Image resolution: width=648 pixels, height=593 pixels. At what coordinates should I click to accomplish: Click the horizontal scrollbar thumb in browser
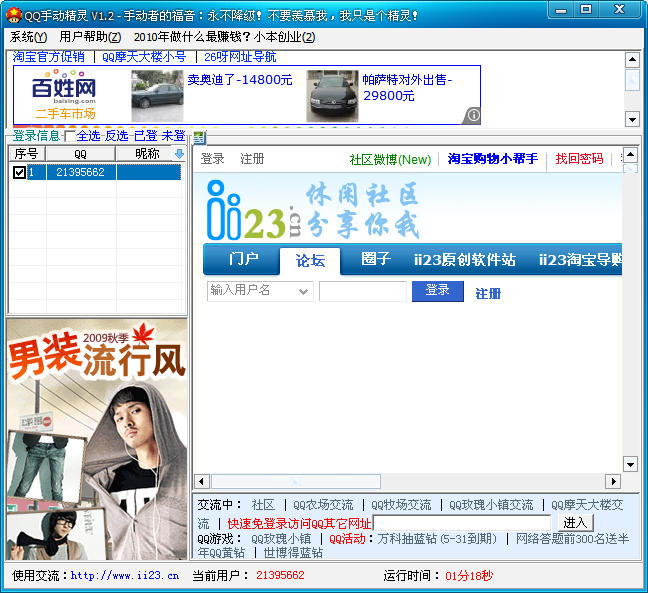click(296, 481)
